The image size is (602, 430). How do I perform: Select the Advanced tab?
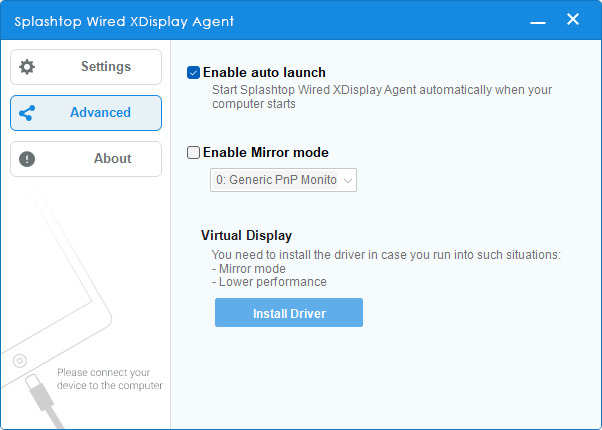click(86, 113)
